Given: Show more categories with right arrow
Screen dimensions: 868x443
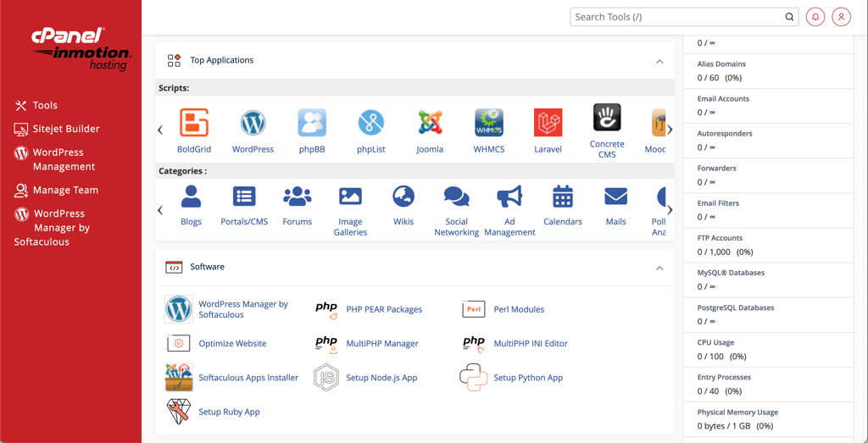Looking at the screenshot, I should [x=670, y=210].
